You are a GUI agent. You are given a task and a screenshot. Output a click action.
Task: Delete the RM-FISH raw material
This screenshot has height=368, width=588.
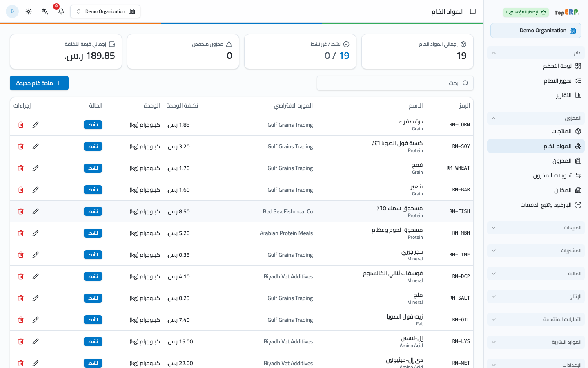pos(21,211)
